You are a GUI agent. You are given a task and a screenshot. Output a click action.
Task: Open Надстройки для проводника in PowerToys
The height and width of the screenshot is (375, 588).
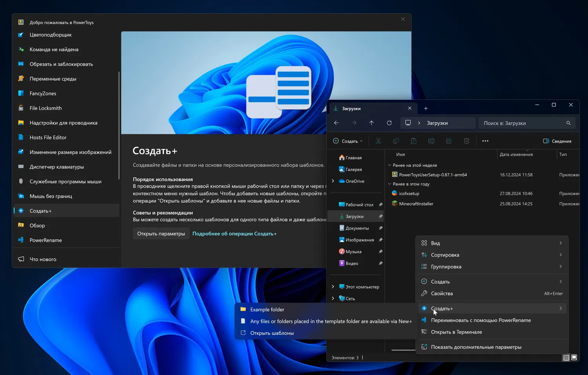pyautogui.click(x=66, y=123)
